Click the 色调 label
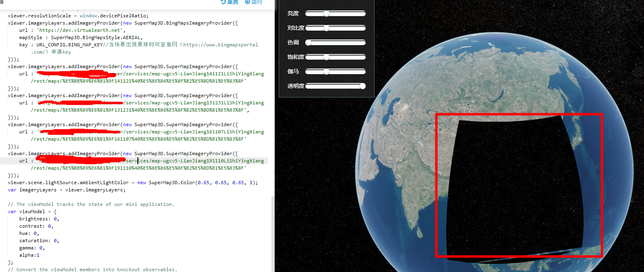This screenshot has height=272, width=644. (x=293, y=42)
